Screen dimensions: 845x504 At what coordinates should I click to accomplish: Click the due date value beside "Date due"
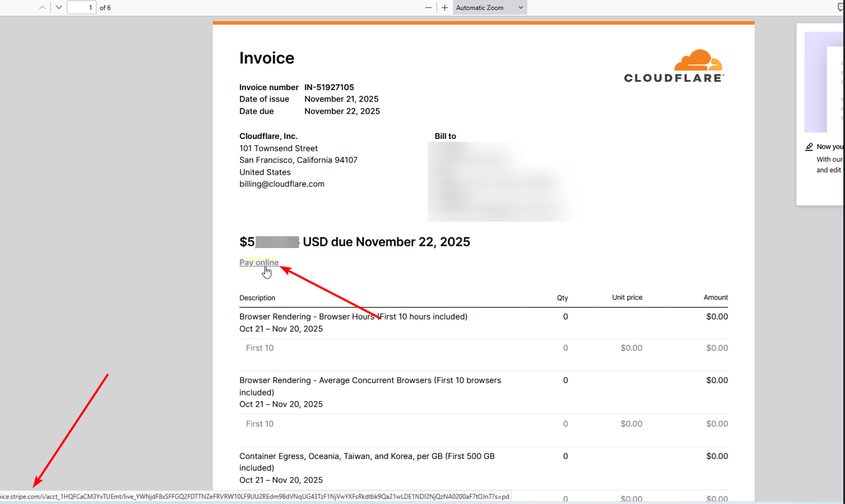coord(342,111)
